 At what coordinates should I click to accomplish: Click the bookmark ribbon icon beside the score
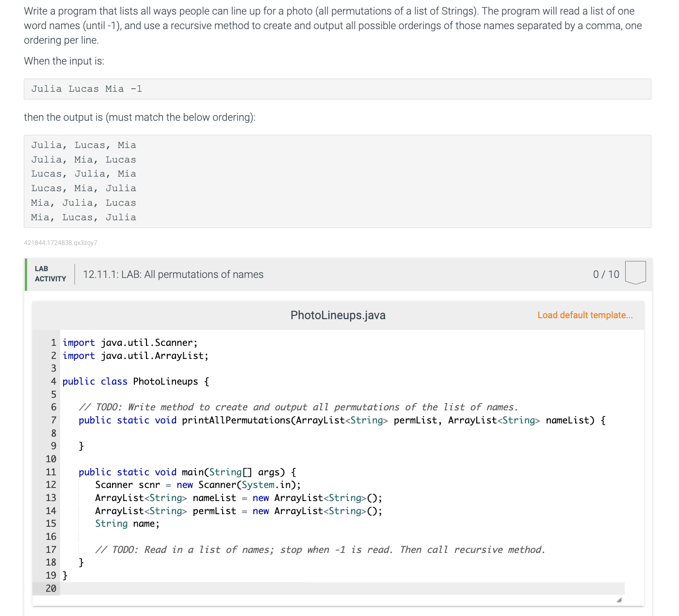pyautogui.click(x=636, y=273)
